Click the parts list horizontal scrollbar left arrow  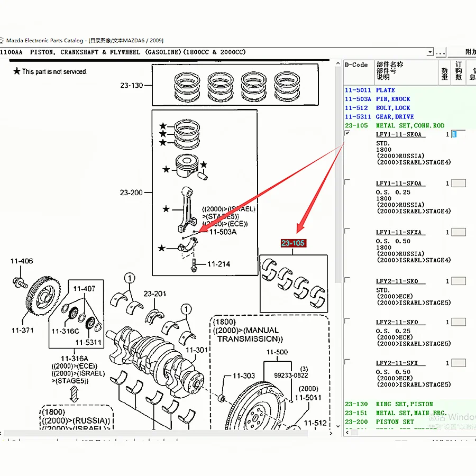coord(347,432)
